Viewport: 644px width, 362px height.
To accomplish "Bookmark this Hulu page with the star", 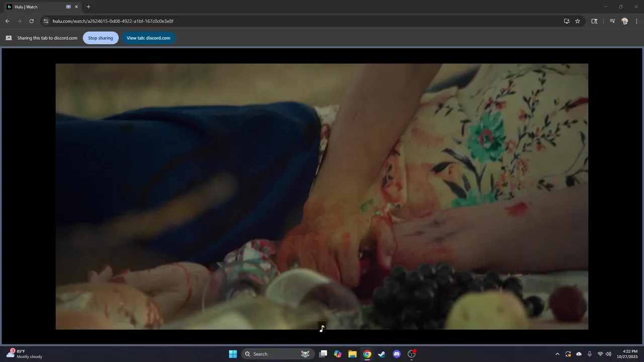I will pos(578,21).
